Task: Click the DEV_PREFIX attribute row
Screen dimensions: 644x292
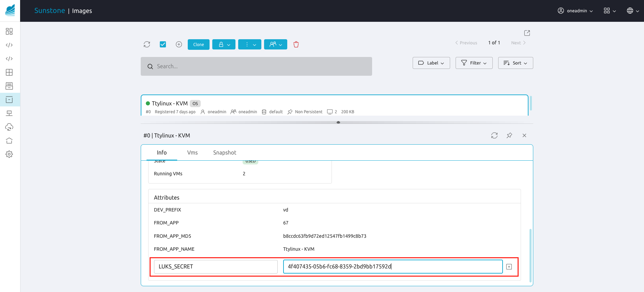Action: pyautogui.click(x=335, y=210)
